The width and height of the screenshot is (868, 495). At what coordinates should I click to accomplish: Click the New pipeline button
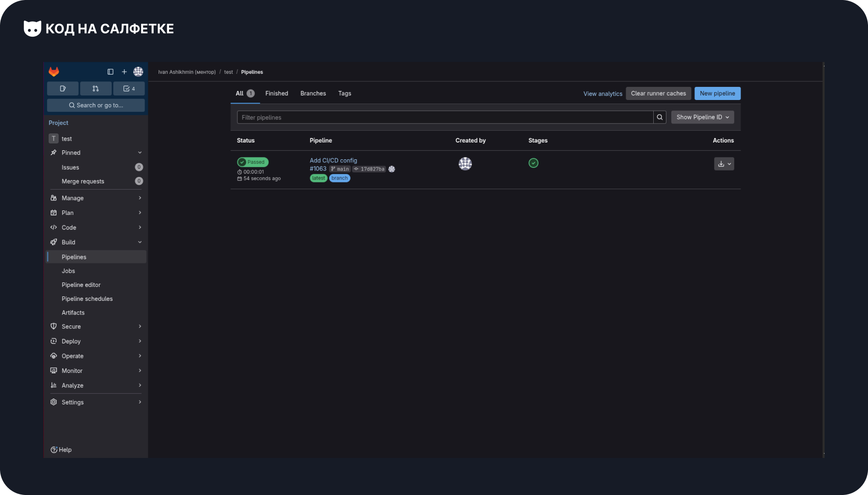click(717, 93)
